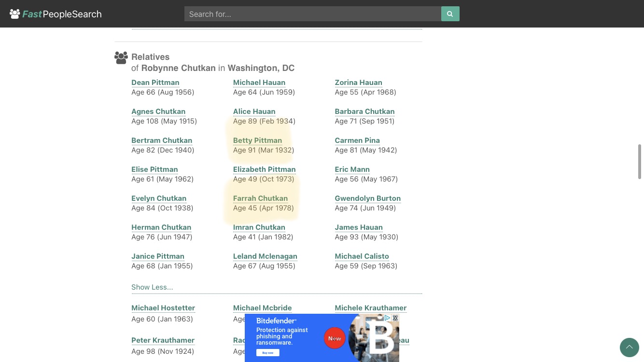Click the scroll-to-top arrow button
The image size is (644, 362).
(630, 347)
